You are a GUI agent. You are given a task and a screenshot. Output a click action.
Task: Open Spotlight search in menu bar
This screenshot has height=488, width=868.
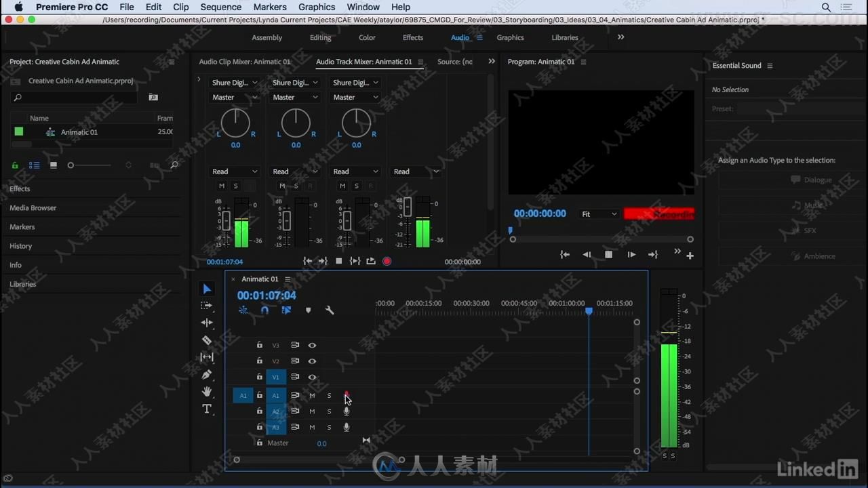click(x=826, y=7)
